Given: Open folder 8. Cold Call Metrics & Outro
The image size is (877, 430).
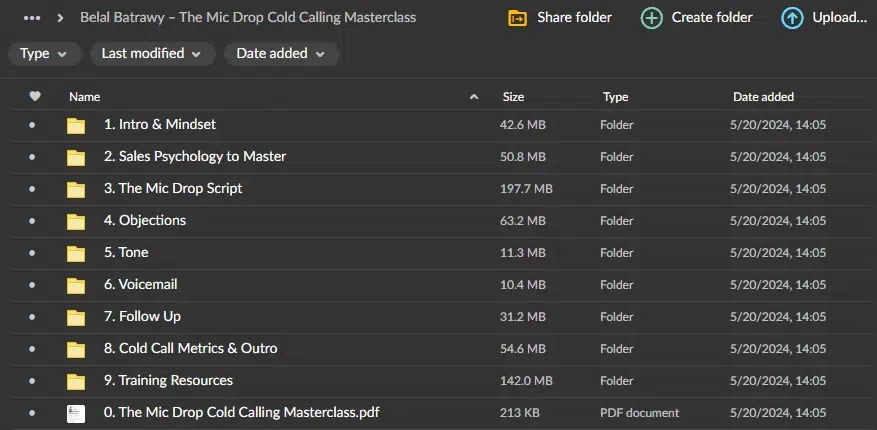Looking at the screenshot, I should click(190, 348).
